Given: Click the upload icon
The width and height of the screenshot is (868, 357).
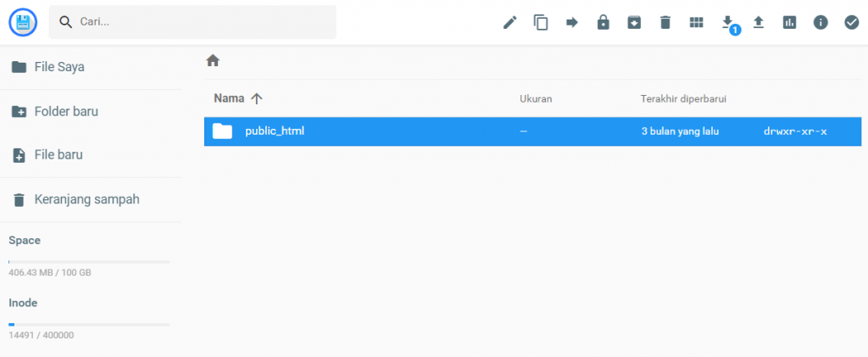Looking at the screenshot, I should click(x=759, y=23).
